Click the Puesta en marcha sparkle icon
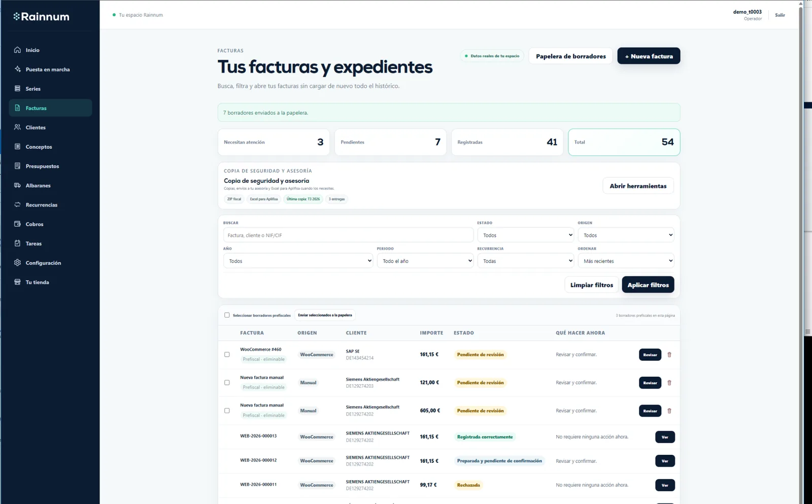Screen dimensions: 812x504 pyautogui.click(x=17, y=69)
